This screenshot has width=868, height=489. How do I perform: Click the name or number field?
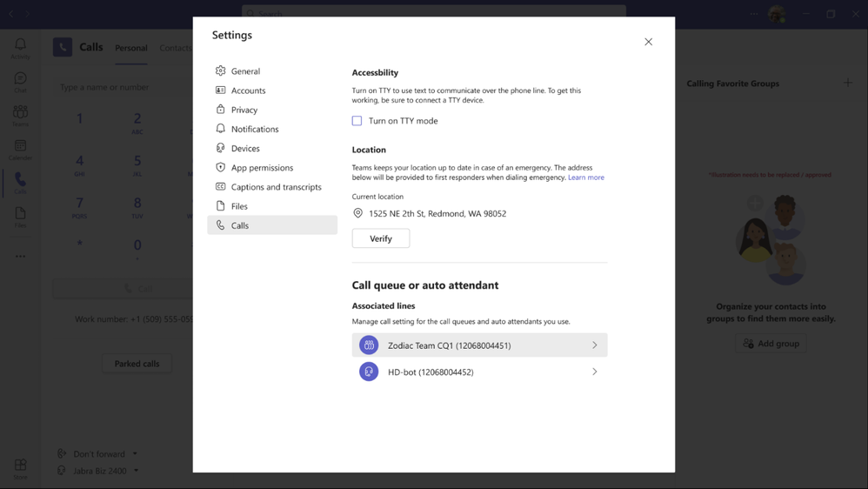pyautogui.click(x=122, y=87)
